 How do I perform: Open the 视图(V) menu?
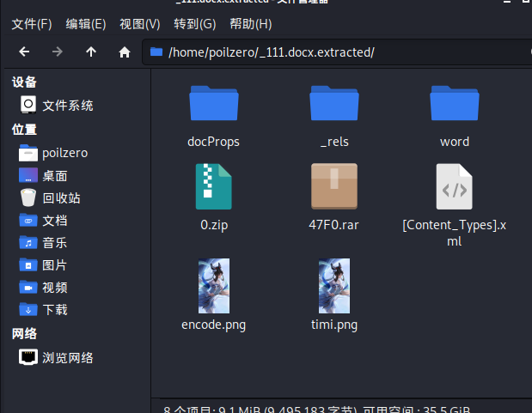tap(140, 23)
